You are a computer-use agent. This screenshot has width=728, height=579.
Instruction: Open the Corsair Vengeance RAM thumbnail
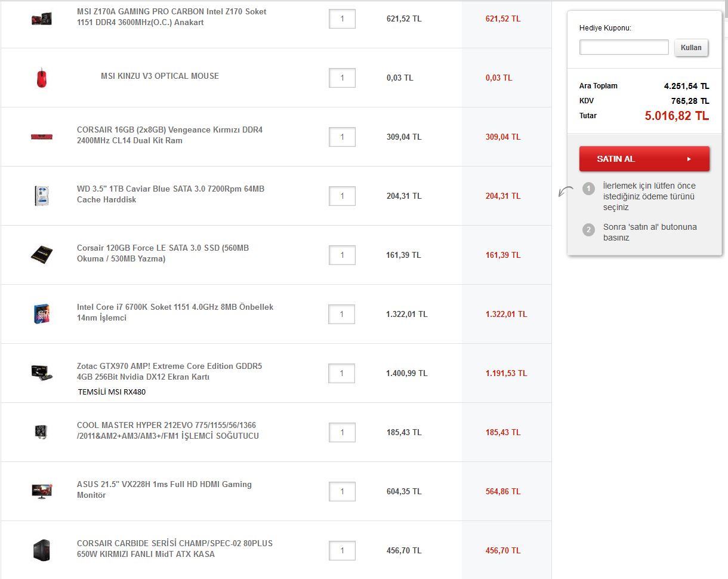pyautogui.click(x=42, y=137)
